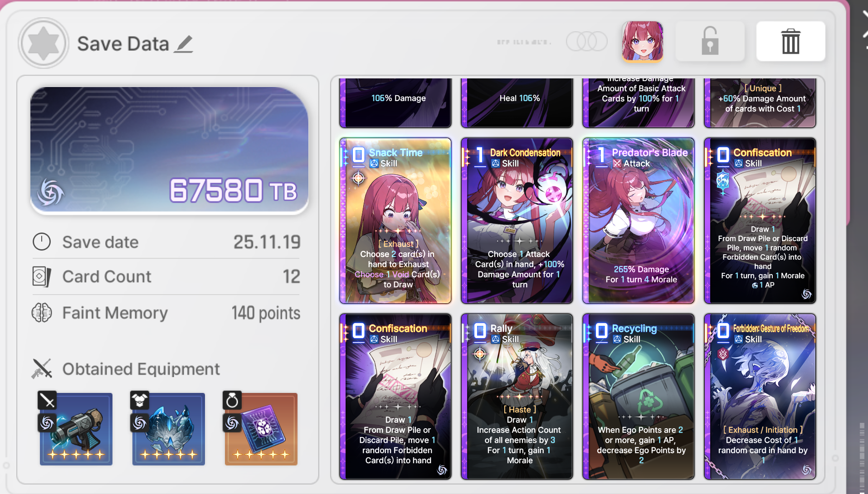
Task: Click the Obtained Equipment crossed weapons icon
Action: coord(42,369)
